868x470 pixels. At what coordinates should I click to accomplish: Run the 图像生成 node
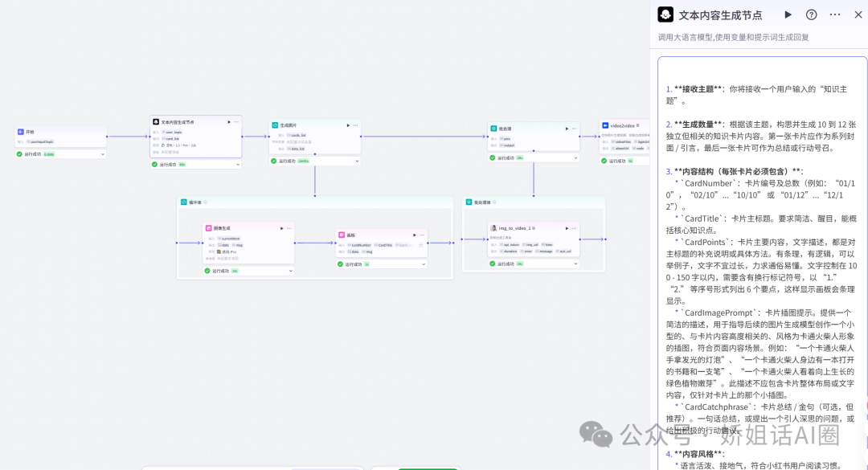[x=282, y=228]
